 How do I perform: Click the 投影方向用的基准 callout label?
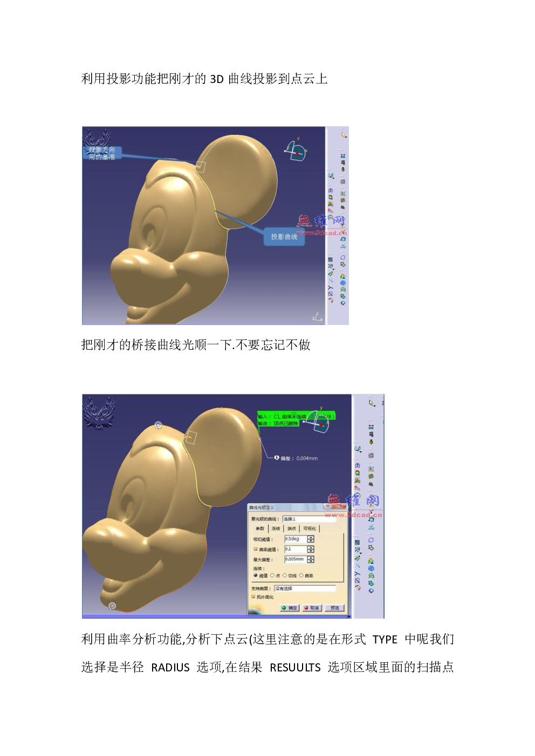coord(102,153)
